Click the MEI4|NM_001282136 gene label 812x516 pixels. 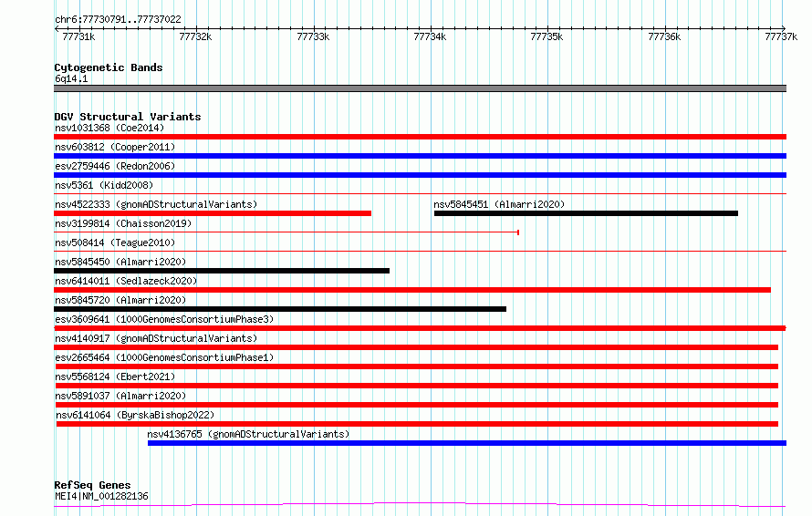coord(101,496)
